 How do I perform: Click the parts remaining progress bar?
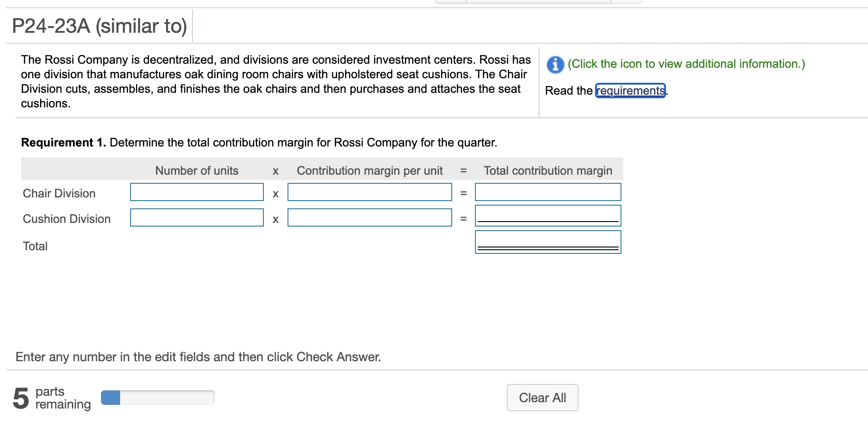(x=157, y=397)
